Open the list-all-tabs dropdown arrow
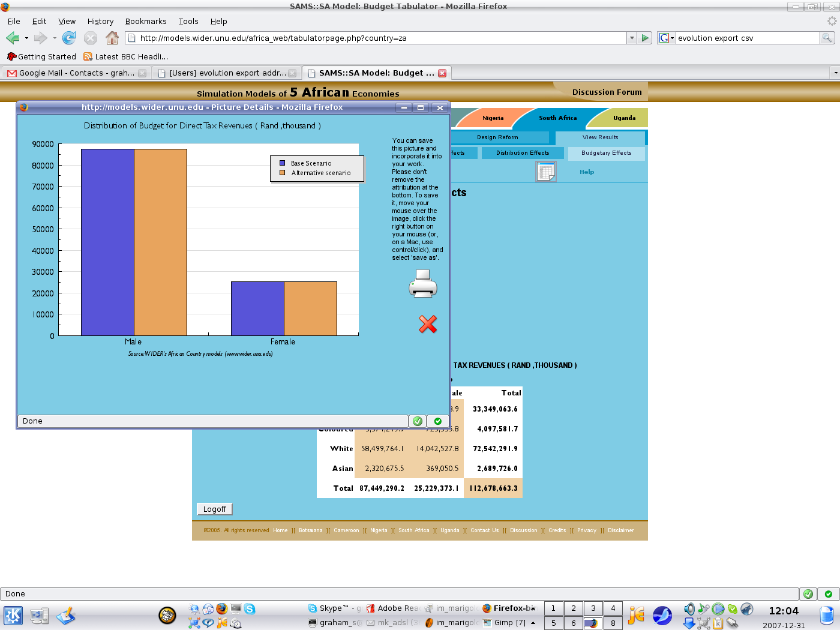The image size is (840, 630). (x=835, y=73)
